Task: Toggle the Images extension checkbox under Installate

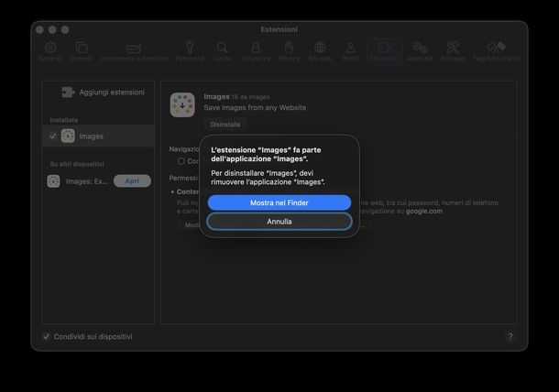Action: [x=53, y=136]
